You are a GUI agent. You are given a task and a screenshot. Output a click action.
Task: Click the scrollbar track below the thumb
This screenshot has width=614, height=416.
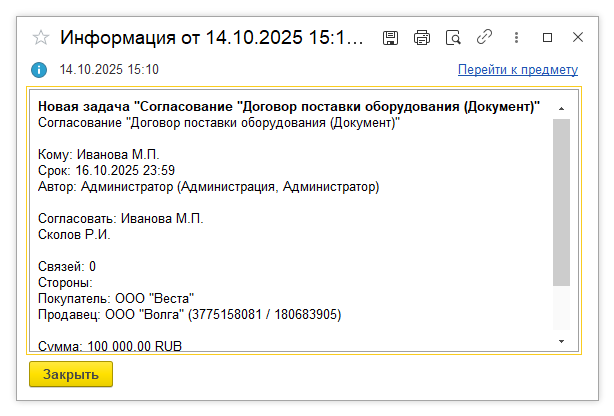[562, 308]
